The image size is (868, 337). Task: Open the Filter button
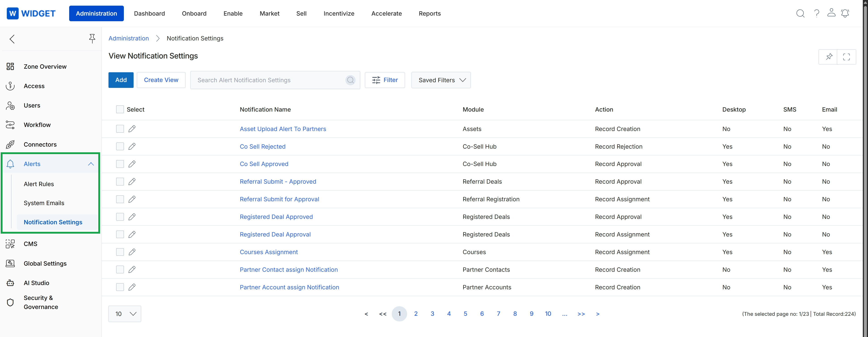tap(385, 80)
